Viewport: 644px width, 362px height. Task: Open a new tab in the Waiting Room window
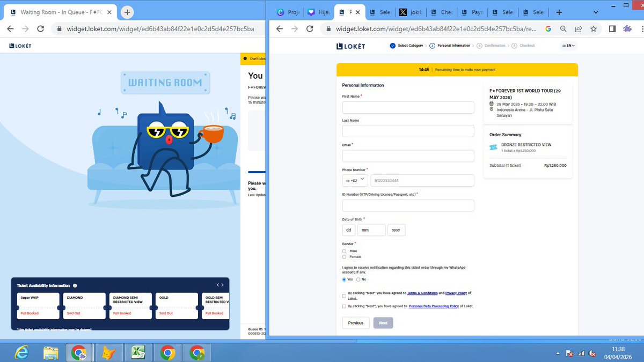click(x=127, y=12)
